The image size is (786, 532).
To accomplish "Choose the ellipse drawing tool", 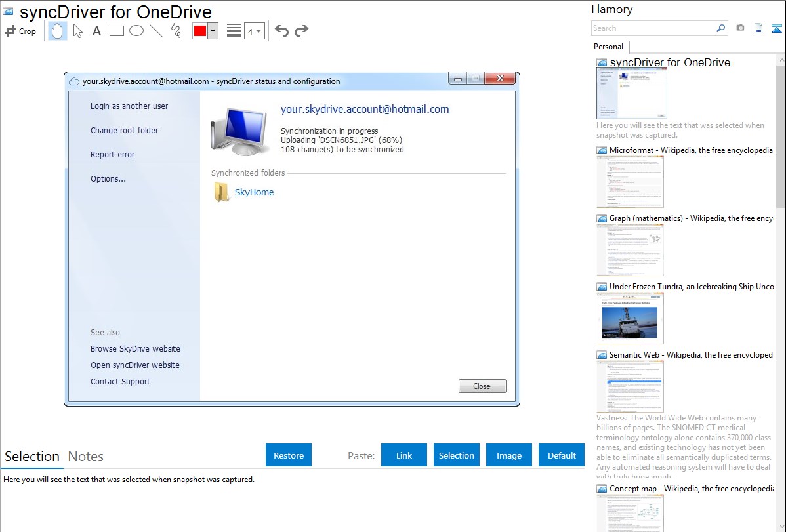I will tap(136, 31).
